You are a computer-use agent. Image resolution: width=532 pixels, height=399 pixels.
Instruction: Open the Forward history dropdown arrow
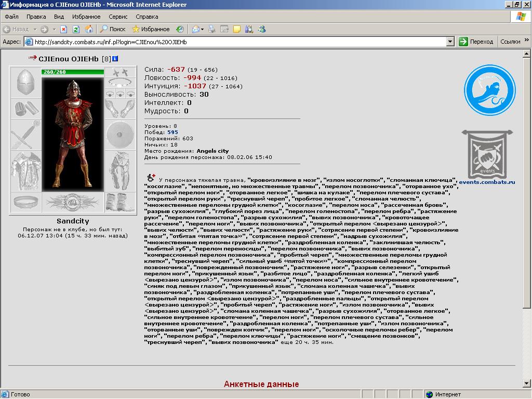54,29
